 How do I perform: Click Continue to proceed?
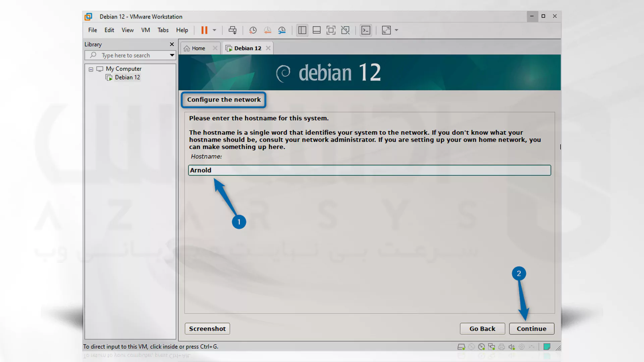pos(532,328)
